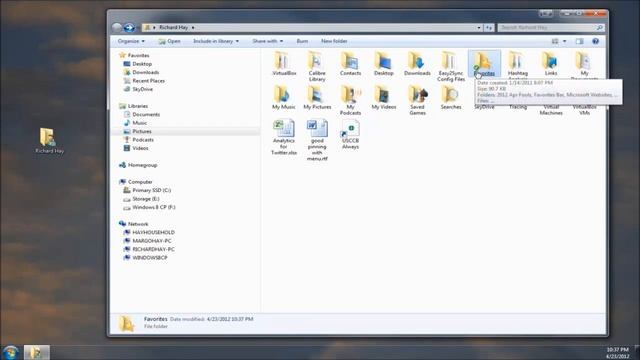Select Downloads in navigation pane
The image size is (640, 360).
(x=141, y=72)
